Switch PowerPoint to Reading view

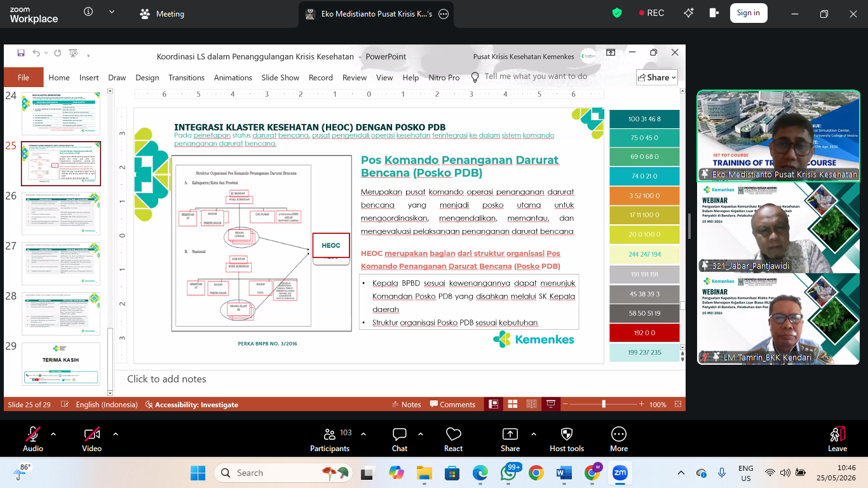[x=531, y=404]
